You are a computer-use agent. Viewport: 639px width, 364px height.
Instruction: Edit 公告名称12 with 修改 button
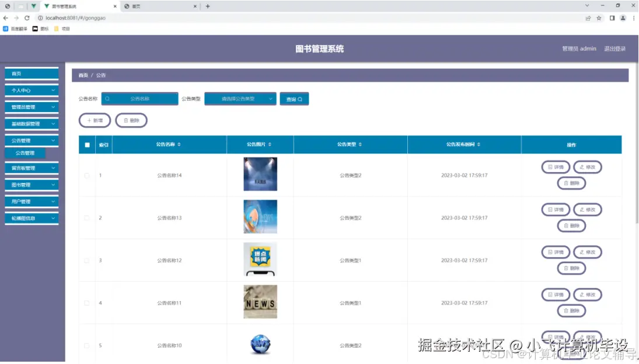(x=588, y=252)
